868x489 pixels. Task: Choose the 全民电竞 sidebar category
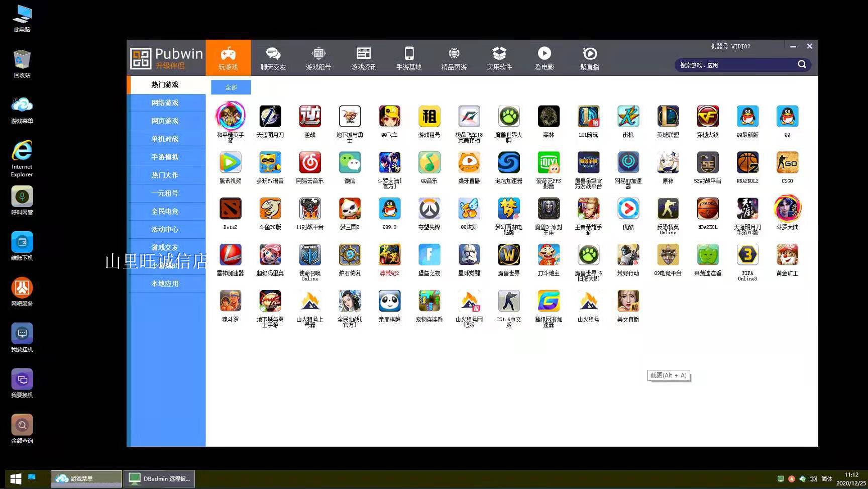pos(166,212)
